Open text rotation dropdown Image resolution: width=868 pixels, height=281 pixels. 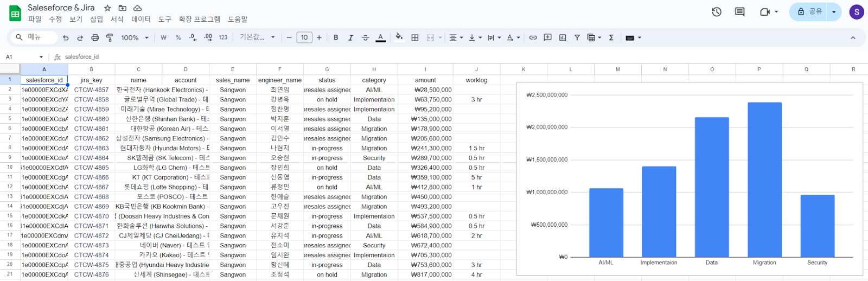tap(513, 37)
